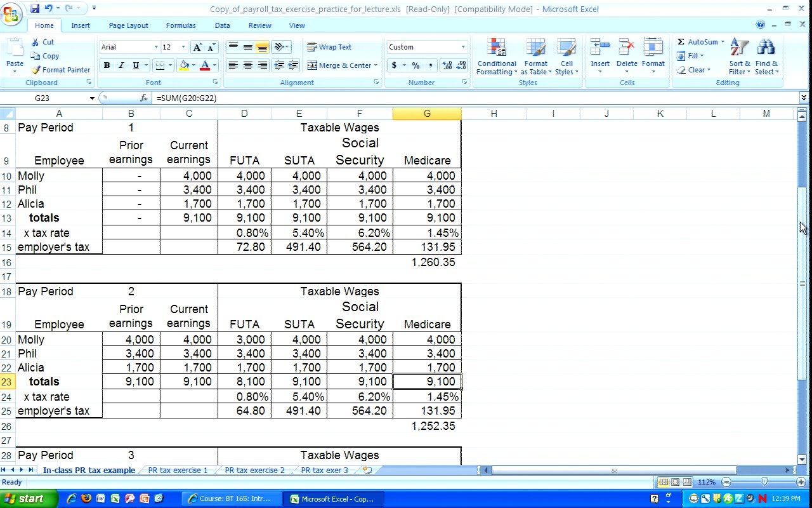Toggle Wrap Text for the cell
This screenshot has height=508, width=812.
tap(329, 47)
